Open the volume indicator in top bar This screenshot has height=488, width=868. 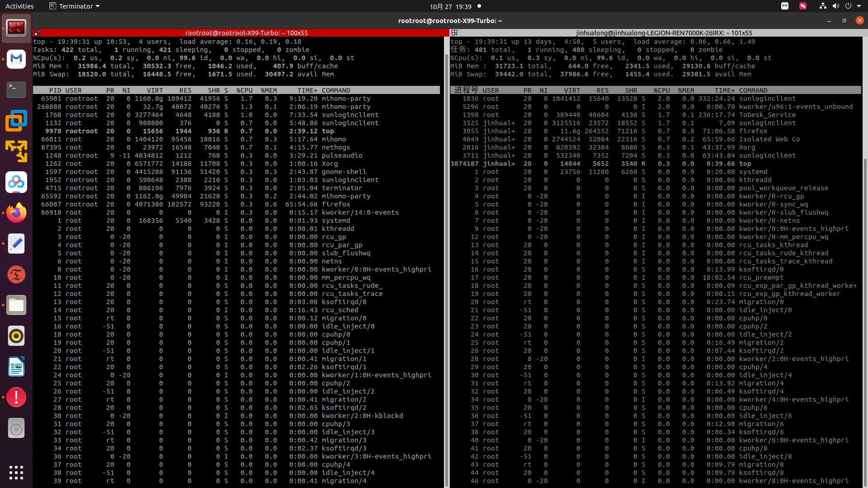835,6
